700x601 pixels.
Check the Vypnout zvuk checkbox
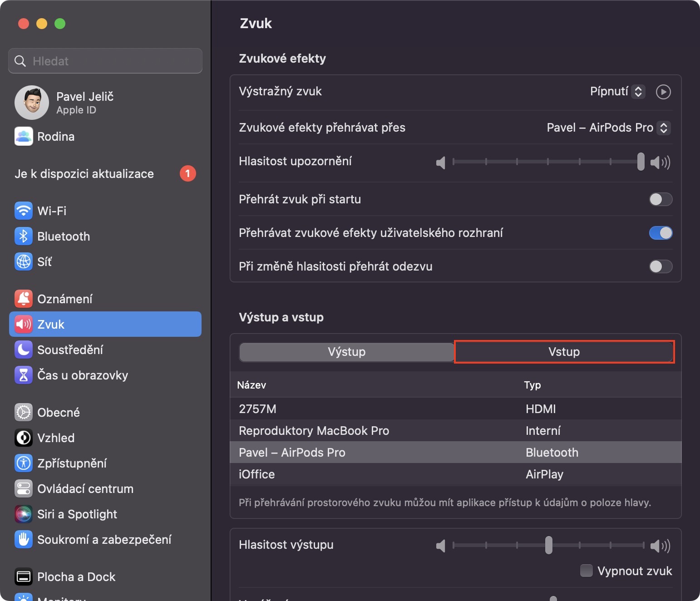pos(587,571)
